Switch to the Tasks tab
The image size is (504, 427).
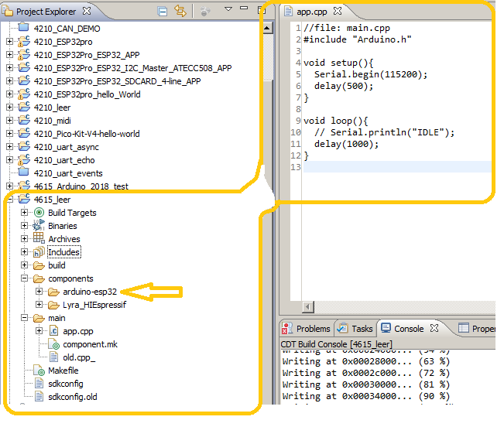coord(356,329)
